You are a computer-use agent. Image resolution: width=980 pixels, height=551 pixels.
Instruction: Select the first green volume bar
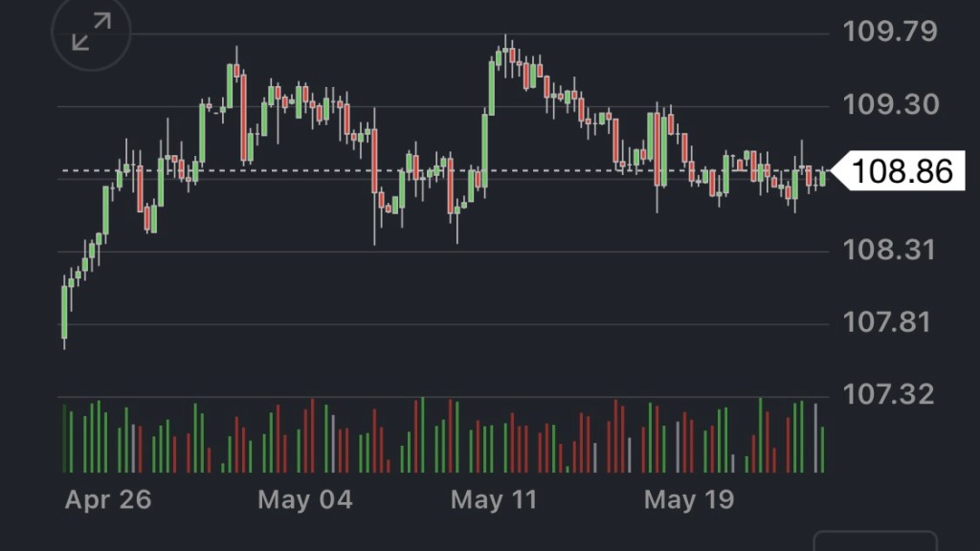point(65,438)
